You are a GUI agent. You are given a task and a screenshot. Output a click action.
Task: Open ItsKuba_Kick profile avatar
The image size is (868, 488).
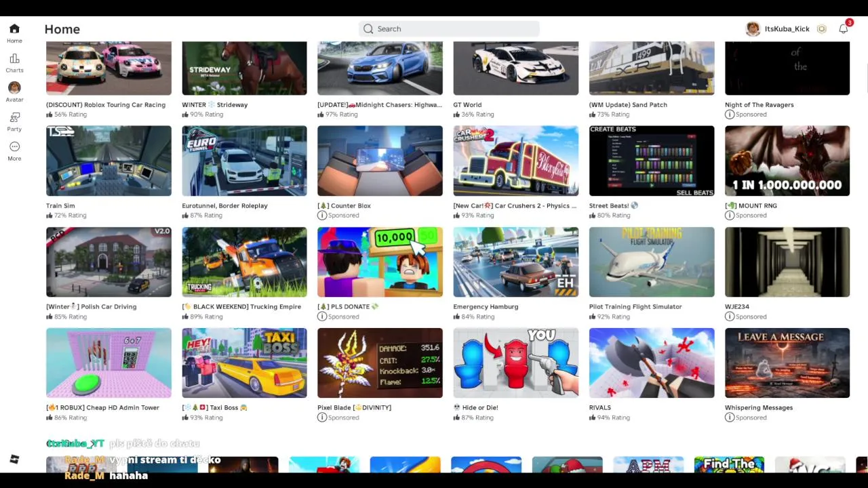click(753, 29)
